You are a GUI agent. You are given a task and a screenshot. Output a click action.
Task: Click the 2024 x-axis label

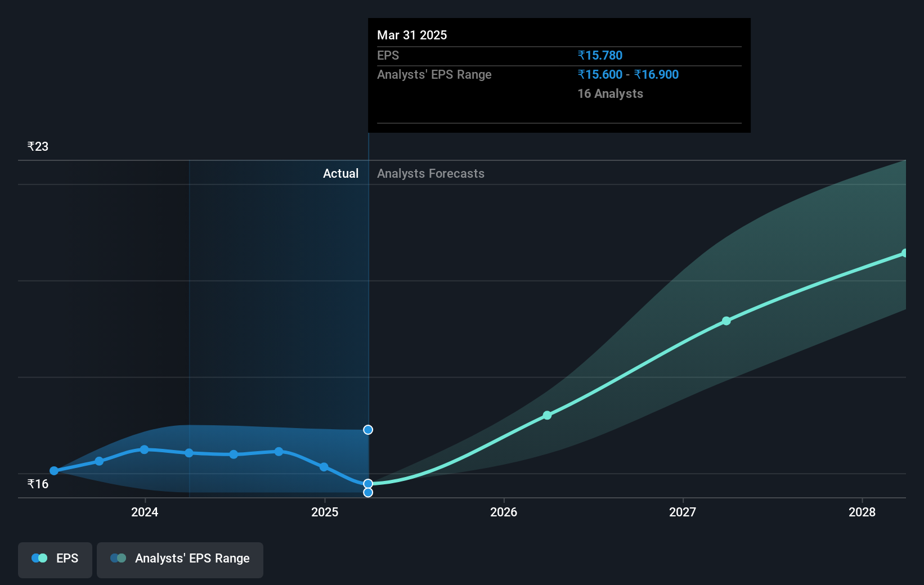tap(145, 512)
